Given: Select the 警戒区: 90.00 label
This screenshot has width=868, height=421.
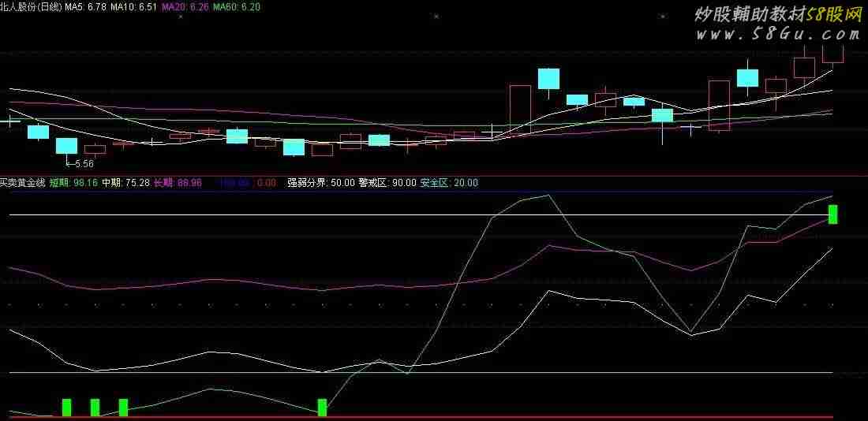Looking at the screenshot, I should coord(387,182).
